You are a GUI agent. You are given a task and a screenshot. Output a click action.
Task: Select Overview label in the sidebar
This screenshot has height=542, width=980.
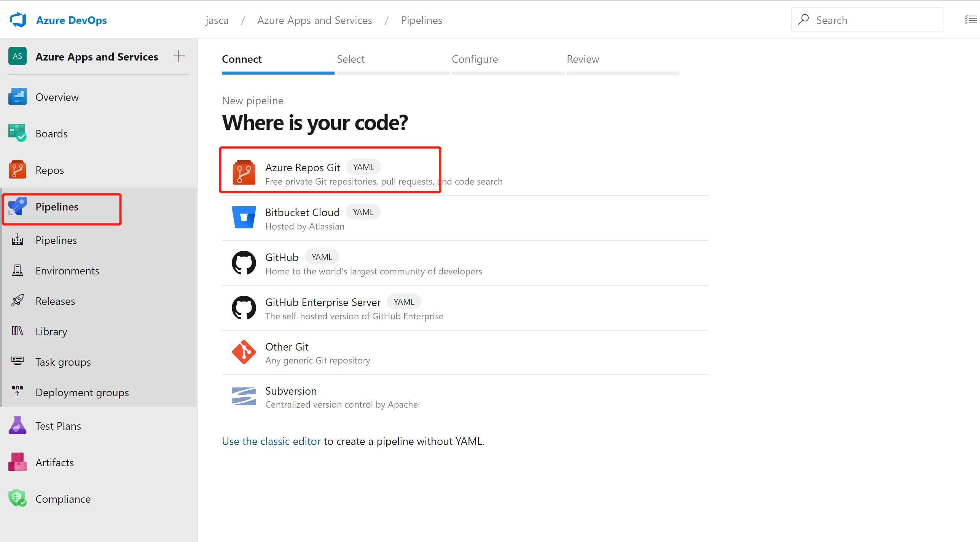(x=57, y=97)
